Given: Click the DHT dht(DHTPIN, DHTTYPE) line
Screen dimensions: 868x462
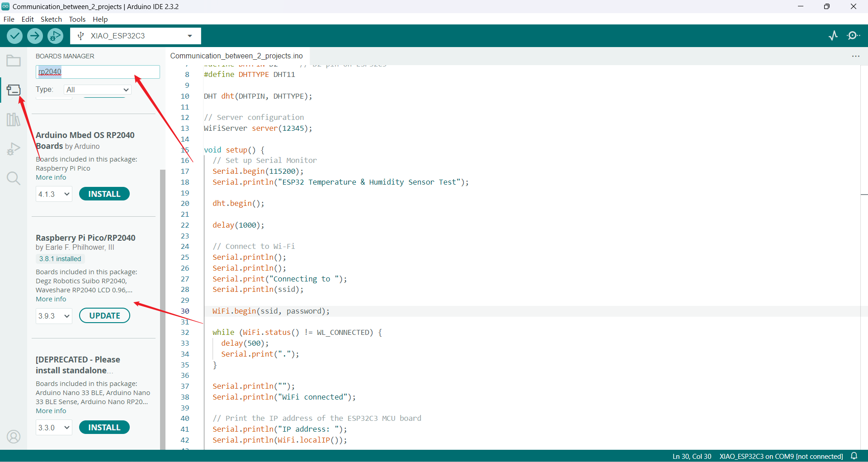Looking at the screenshot, I should [x=258, y=96].
